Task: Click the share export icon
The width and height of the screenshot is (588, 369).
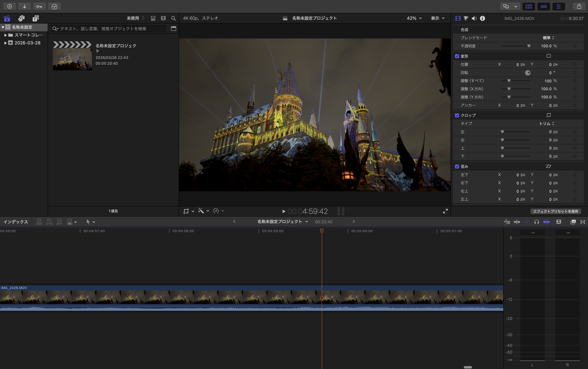Action: [579, 6]
